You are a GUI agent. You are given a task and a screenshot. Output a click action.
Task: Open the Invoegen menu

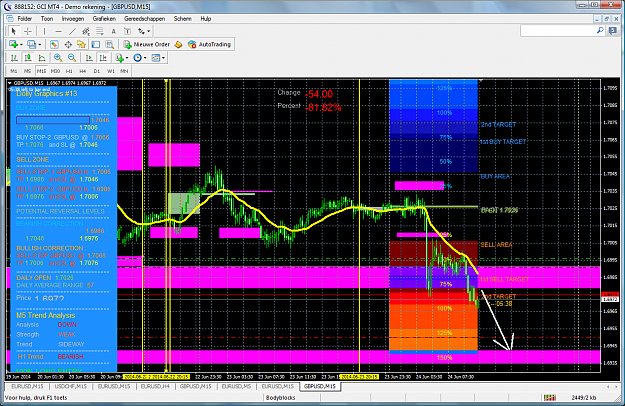pyautogui.click(x=73, y=19)
